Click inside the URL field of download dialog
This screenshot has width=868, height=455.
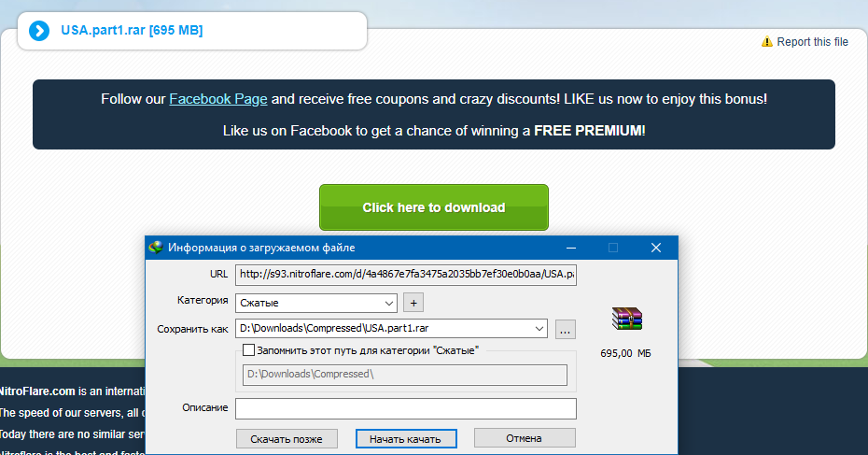[406, 275]
